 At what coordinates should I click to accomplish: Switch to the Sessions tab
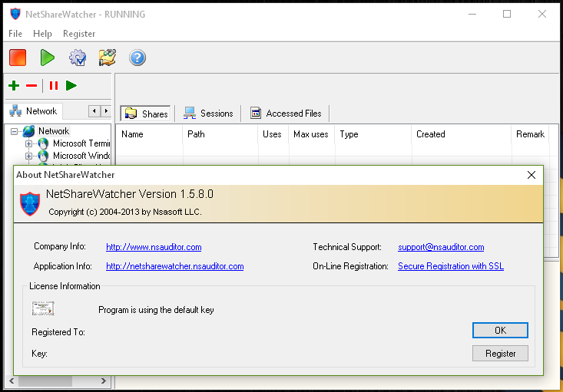(x=208, y=114)
